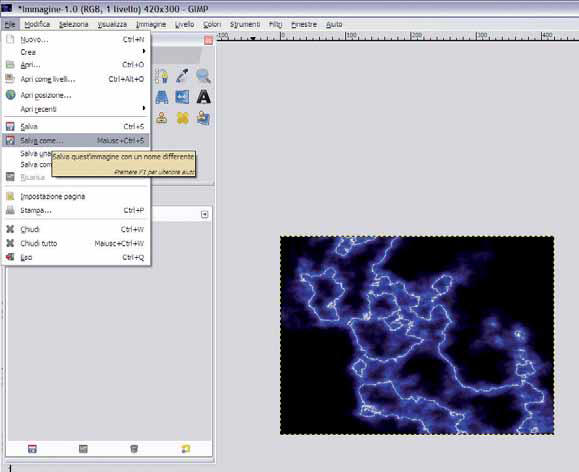Click the horizontal ruler above canvas
This screenshot has width=579, height=472.
[398, 36]
